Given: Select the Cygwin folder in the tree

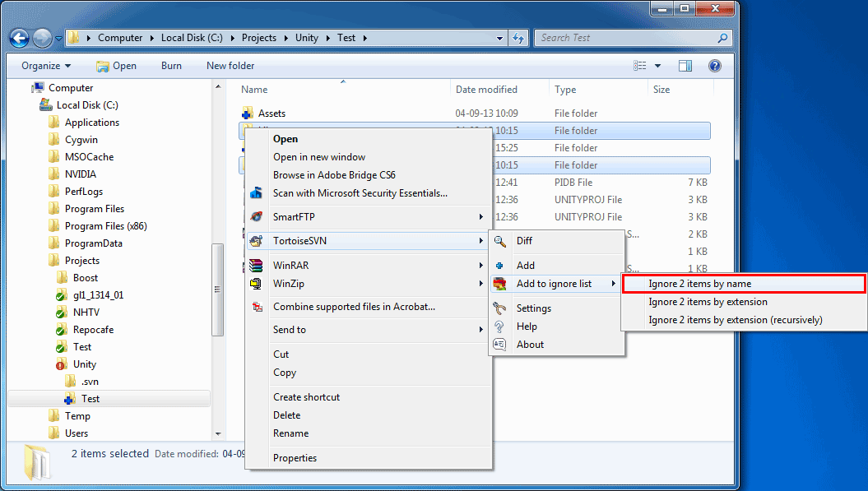Looking at the screenshot, I should coord(81,140).
